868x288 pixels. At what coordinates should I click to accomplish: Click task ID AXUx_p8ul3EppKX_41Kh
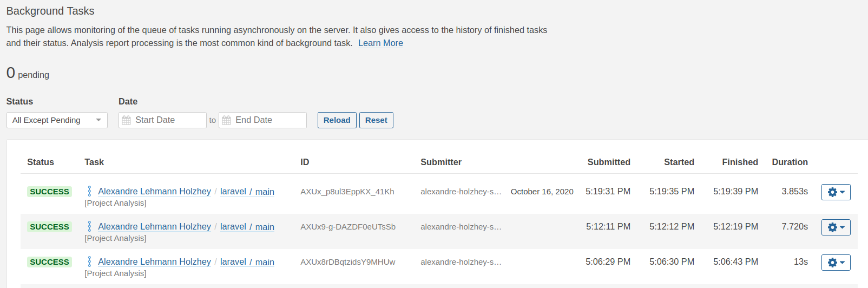tap(347, 192)
